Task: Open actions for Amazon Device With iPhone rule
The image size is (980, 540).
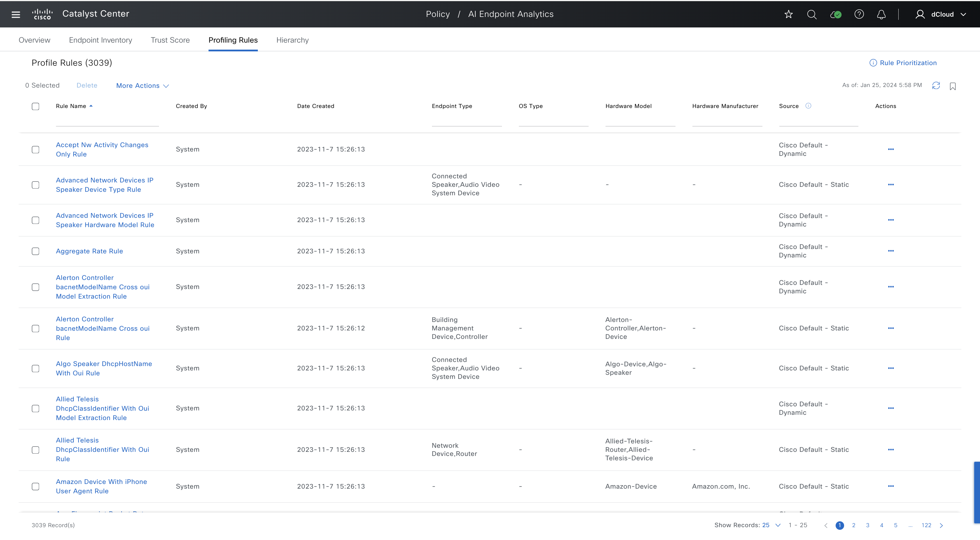Action: [890, 486]
